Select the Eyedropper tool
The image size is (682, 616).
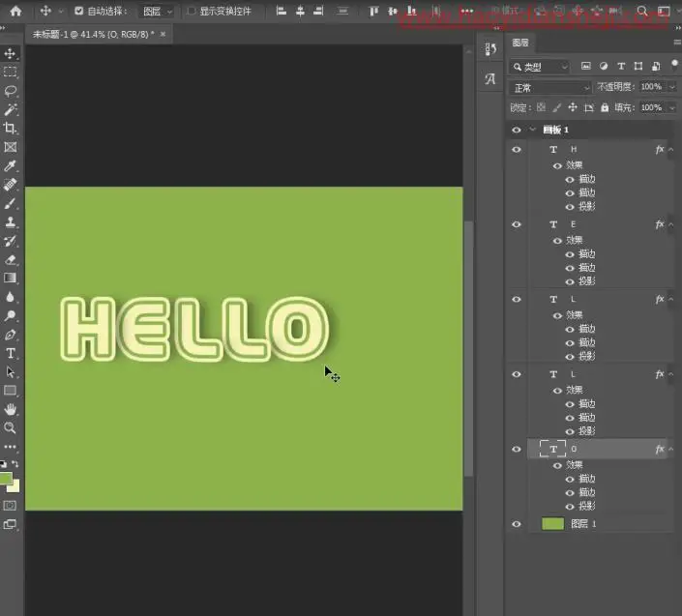(x=10, y=165)
